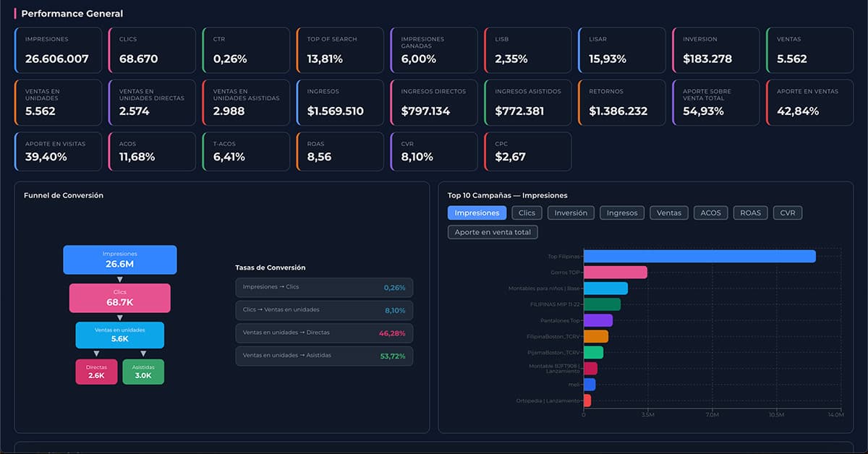Open the T-ACOS 6,41% card
This screenshot has width=868, height=454.
click(x=246, y=152)
